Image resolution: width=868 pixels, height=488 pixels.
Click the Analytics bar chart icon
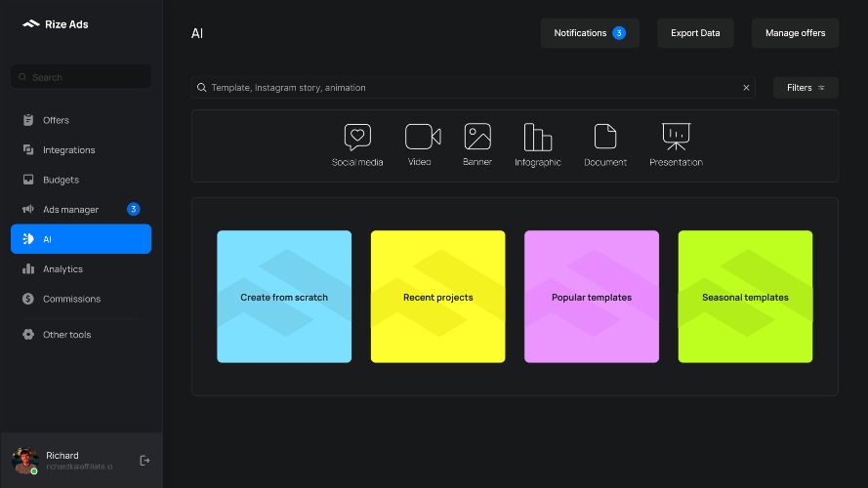[28, 269]
